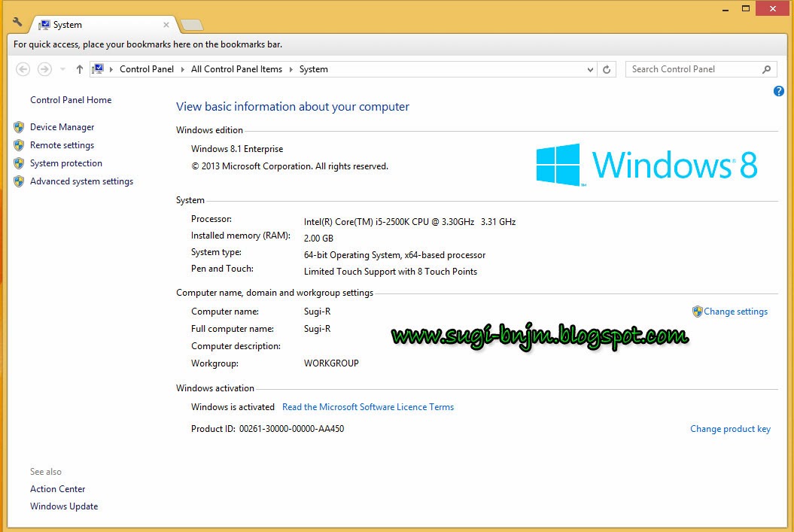This screenshot has width=794, height=532.
Task: Maximize the window
Action: (x=746, y=8)
